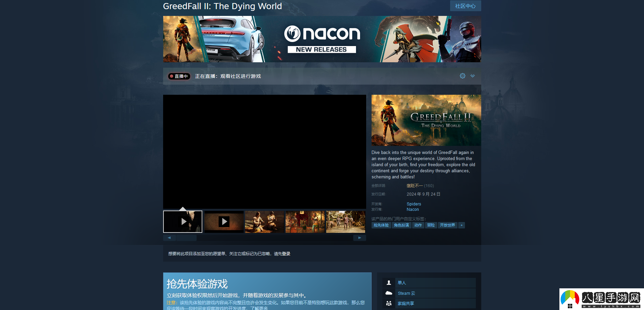Click the main video player area

[x=265, y=152]
